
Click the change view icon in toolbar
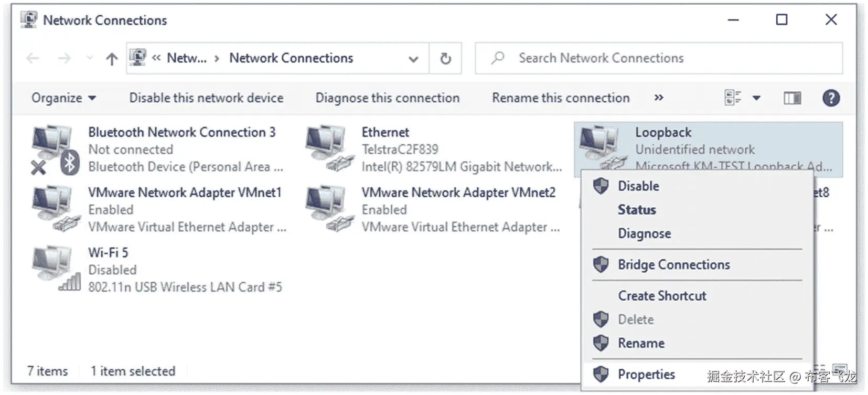coord(733,98)
